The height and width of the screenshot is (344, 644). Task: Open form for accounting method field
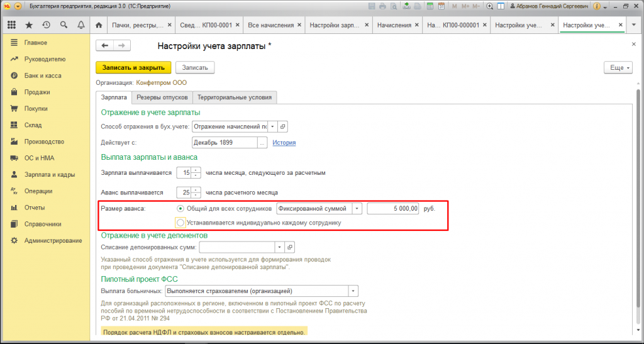(282, 126)
